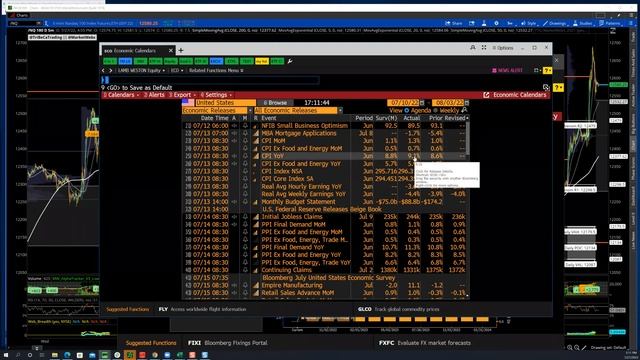Toggle alert bell for Retail Sales Advance MoM

coord(245,293)
